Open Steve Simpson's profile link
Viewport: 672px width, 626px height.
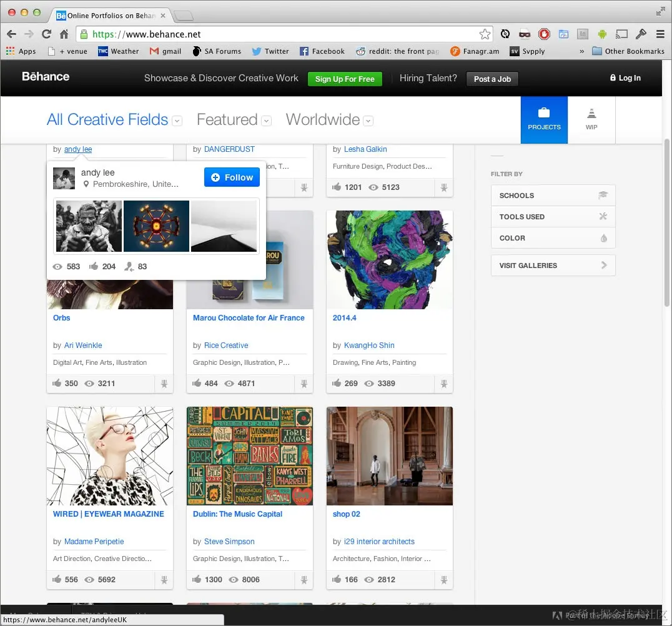pyautogui.click(x=229, y=542)
